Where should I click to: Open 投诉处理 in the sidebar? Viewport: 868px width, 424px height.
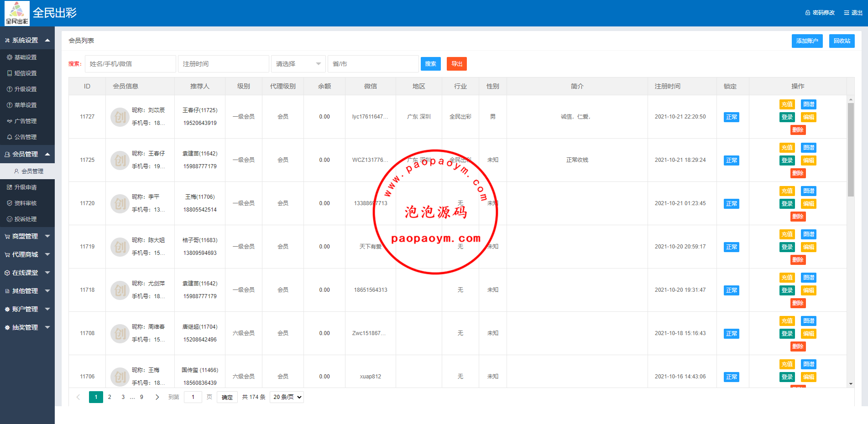[x=25, y=219]
